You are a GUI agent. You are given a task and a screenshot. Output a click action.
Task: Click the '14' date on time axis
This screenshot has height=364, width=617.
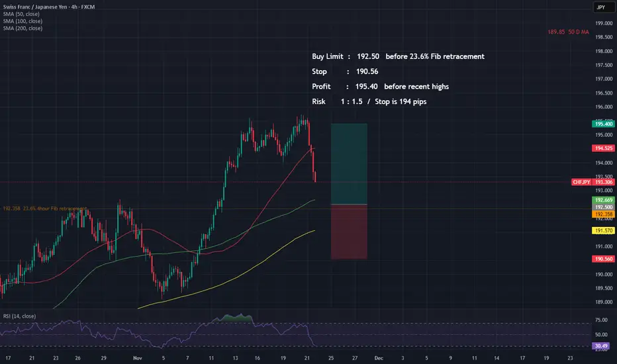tap(497, 358)
